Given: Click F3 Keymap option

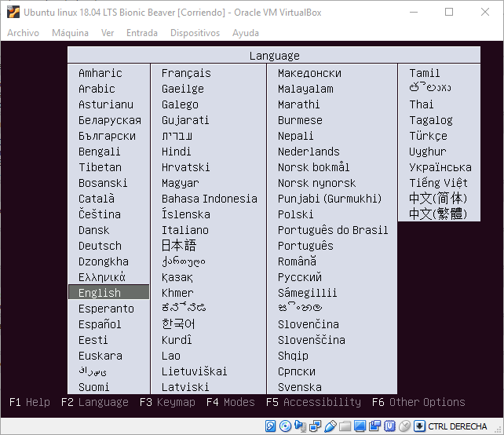Looking at the screenshot, I should tap(167, 402).
